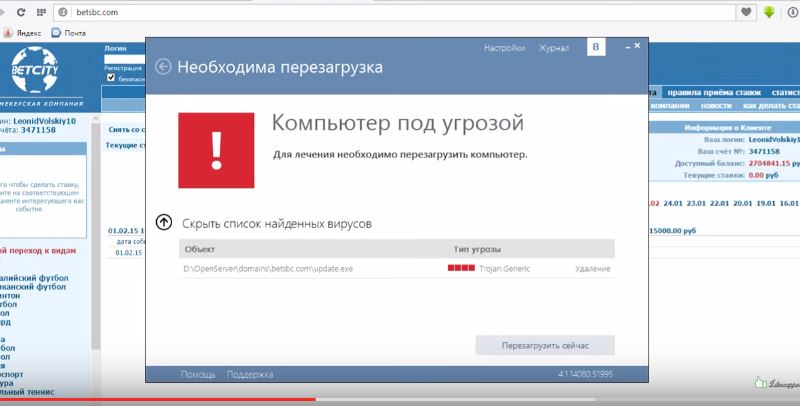Select the update.exe infected file row
The width and height of the screenshot is (800, 406).
click(x=397, y=268)
